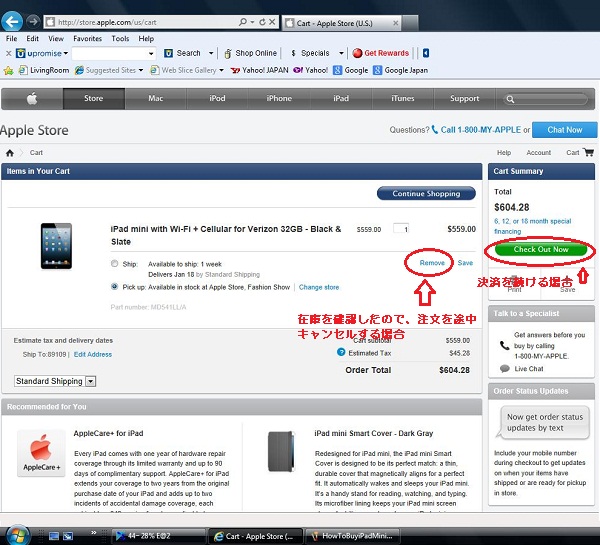The height and width of the screenshot is (545, 600).
Task: Click the Shop Online toolbar icon
Action: [228, 53]
